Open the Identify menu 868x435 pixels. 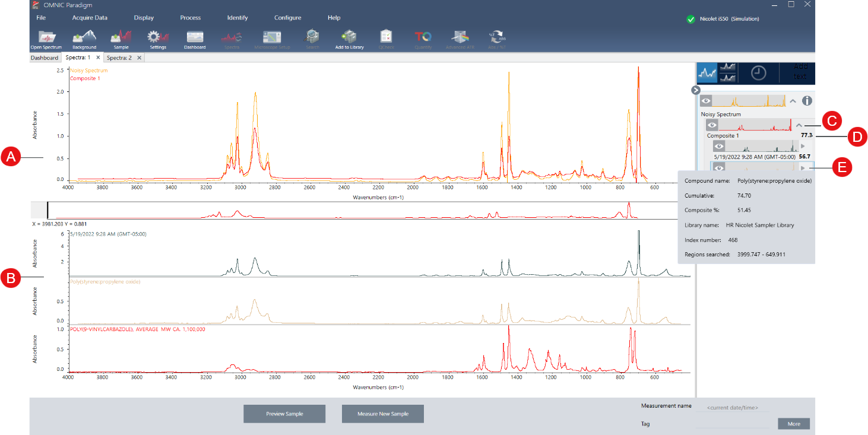(237, 18)
